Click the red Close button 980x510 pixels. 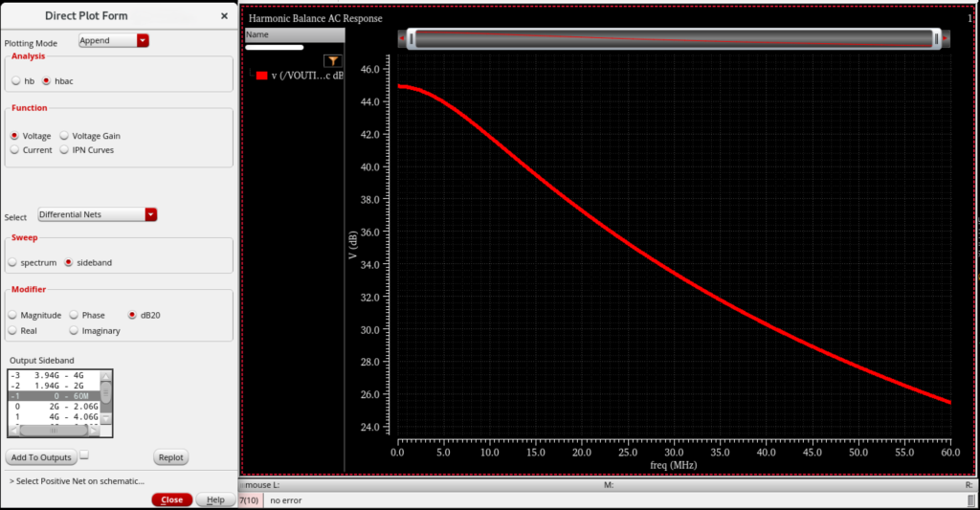tap(172, 500)
